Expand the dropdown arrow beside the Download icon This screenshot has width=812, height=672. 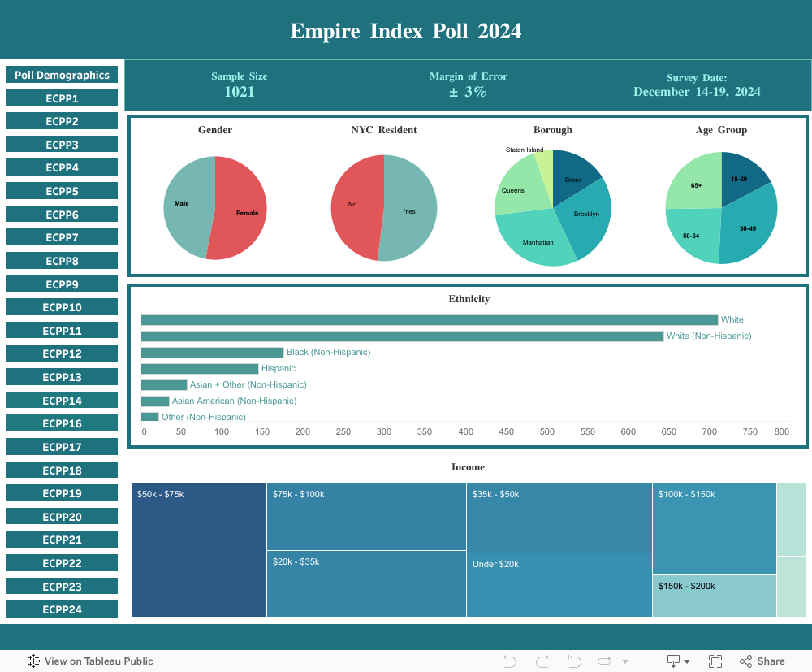[688, 662]
